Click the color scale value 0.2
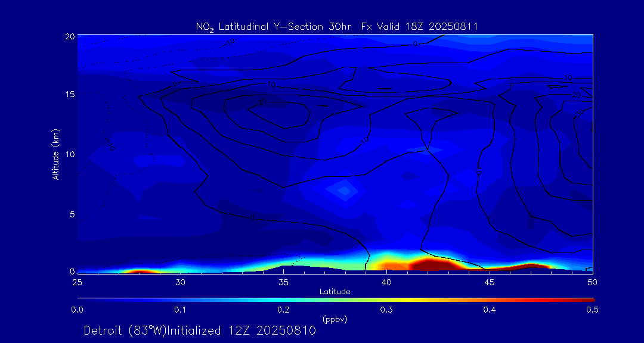This screenshot has height=343, width=644. pos(283,310)
